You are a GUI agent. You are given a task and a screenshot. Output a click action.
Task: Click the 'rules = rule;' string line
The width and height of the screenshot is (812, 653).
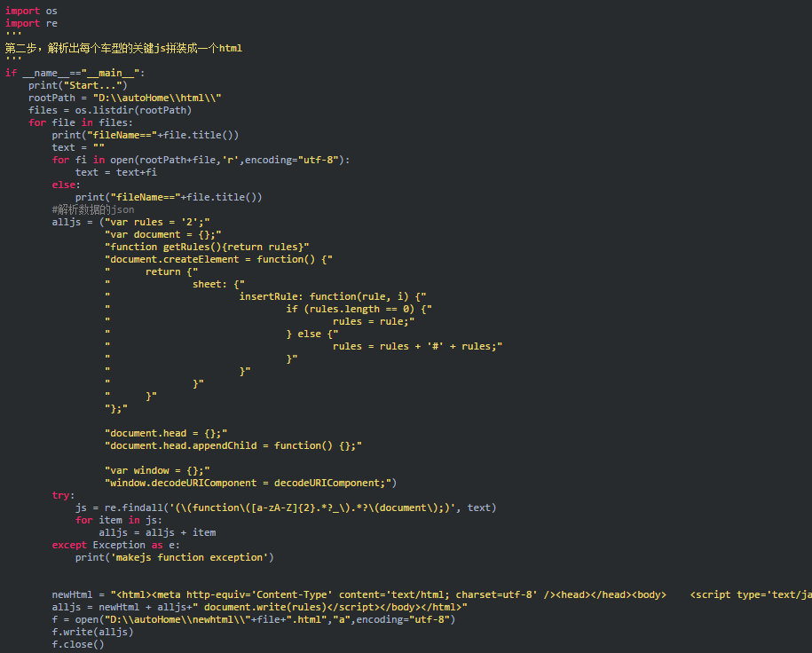coord(259,321)
